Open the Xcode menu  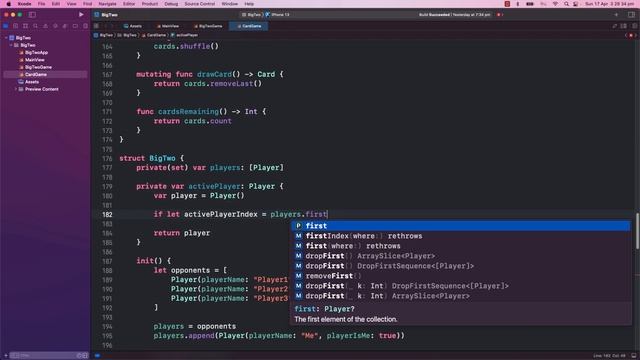point(24,4)
